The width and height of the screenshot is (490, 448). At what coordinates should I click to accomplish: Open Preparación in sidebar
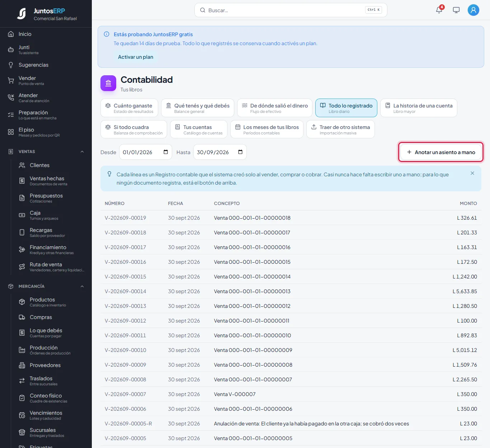coord(46,115)
